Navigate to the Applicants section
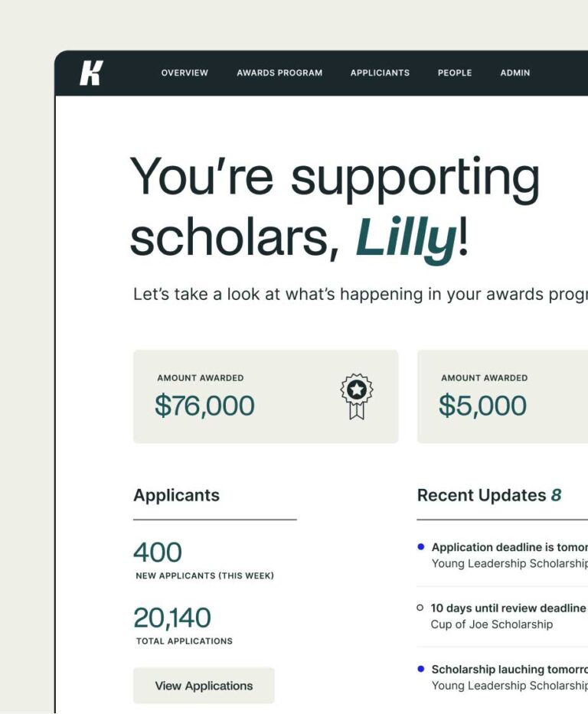 tap(380, 73)
